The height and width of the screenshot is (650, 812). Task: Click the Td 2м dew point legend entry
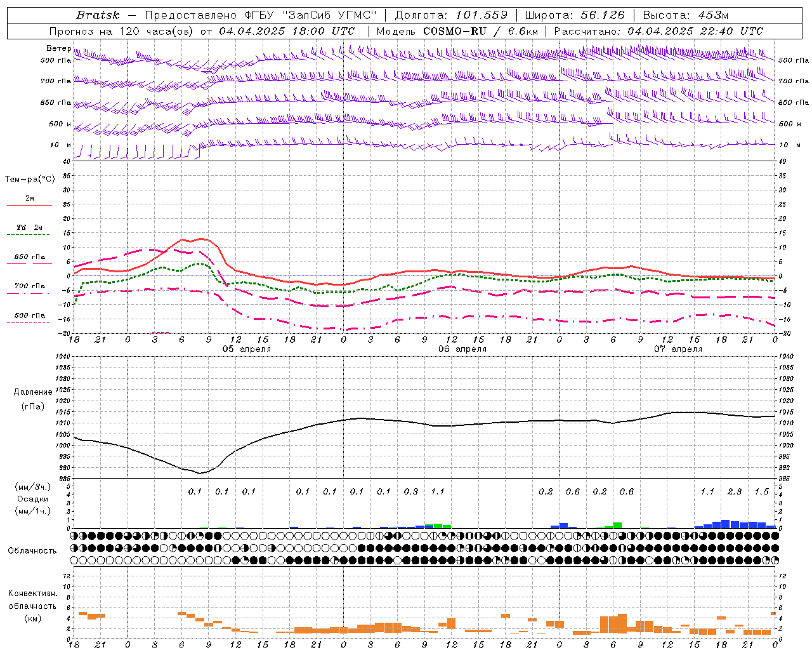(x=30, y=227)
